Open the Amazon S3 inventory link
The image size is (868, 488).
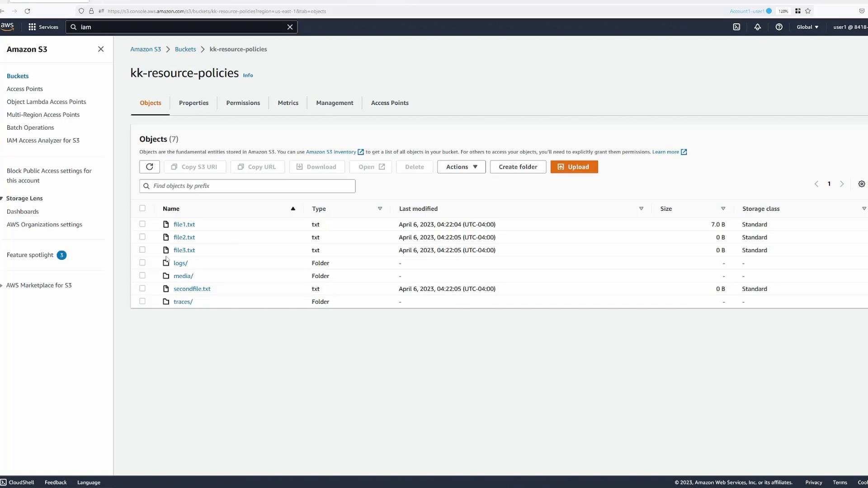coord(335,152)
